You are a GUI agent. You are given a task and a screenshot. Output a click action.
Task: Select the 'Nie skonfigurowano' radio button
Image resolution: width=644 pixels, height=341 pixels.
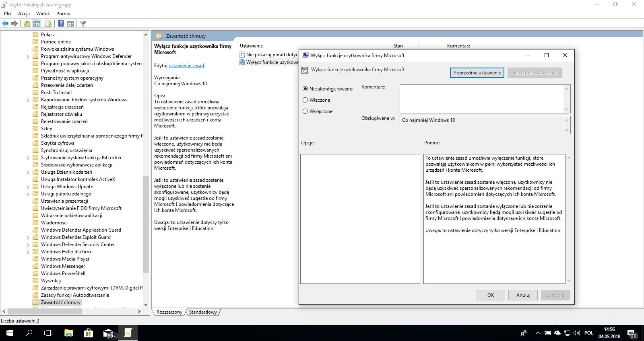click(x=305, y=89)
